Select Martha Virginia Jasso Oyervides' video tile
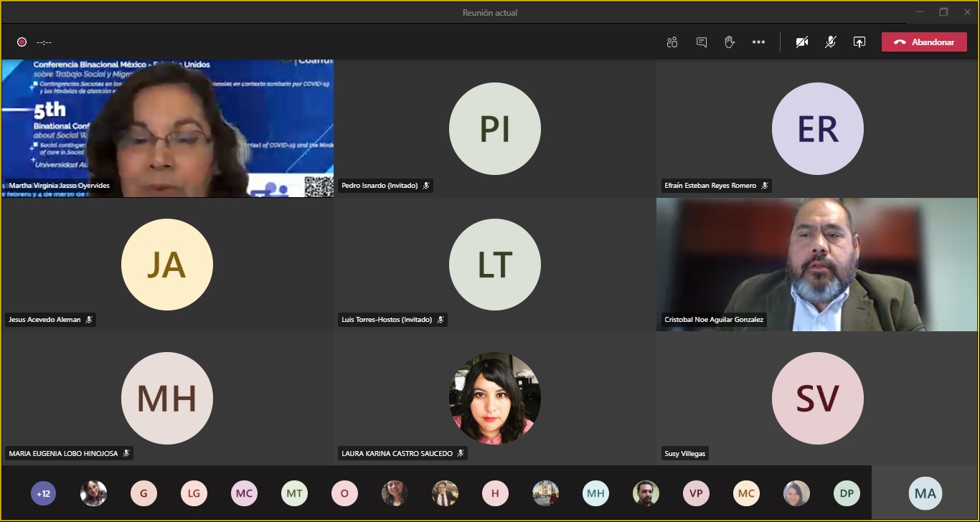This screenshot has height=522, width=980. pos(168,128)
